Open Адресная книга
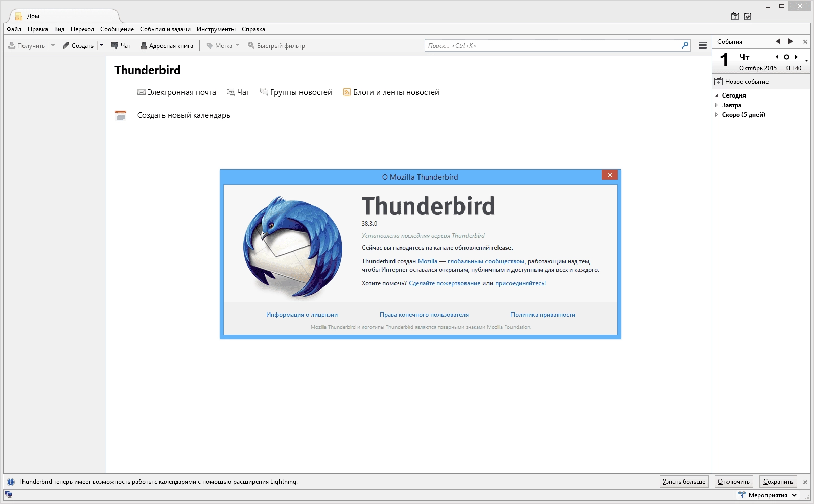This screenshot has height=504, width=814. (x=167, y=45)
